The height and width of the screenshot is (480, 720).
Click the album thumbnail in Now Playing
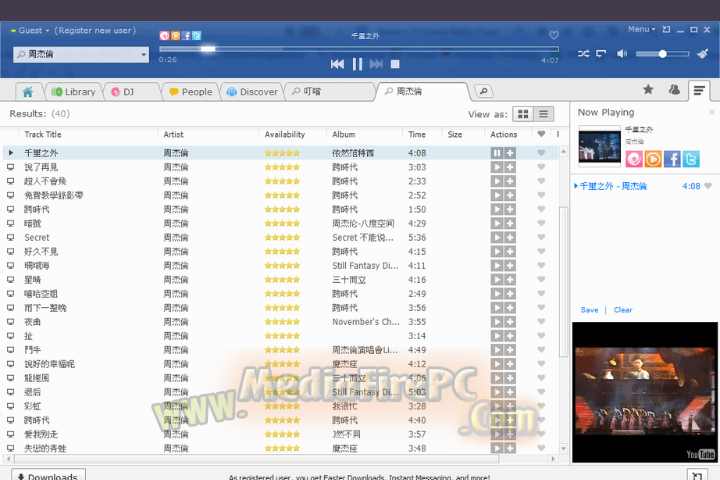click(599, 146)
